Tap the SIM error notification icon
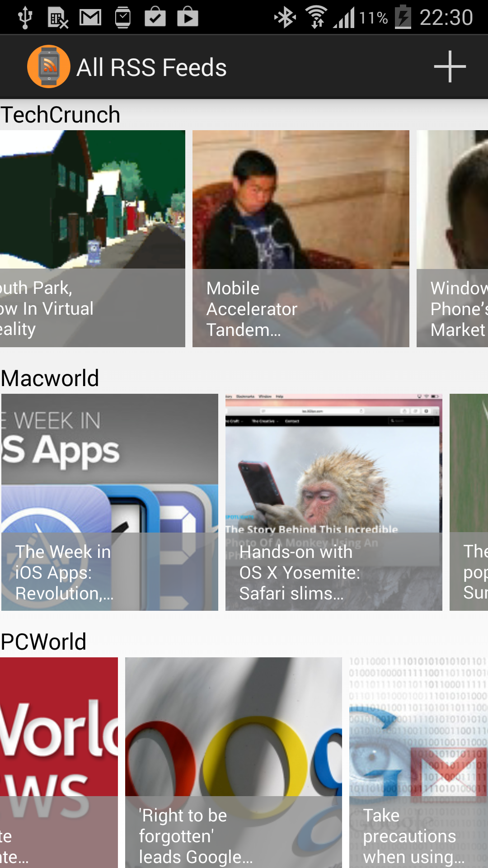Image resolution: width=488 pixels, height=868 pixels. point(58,18)
